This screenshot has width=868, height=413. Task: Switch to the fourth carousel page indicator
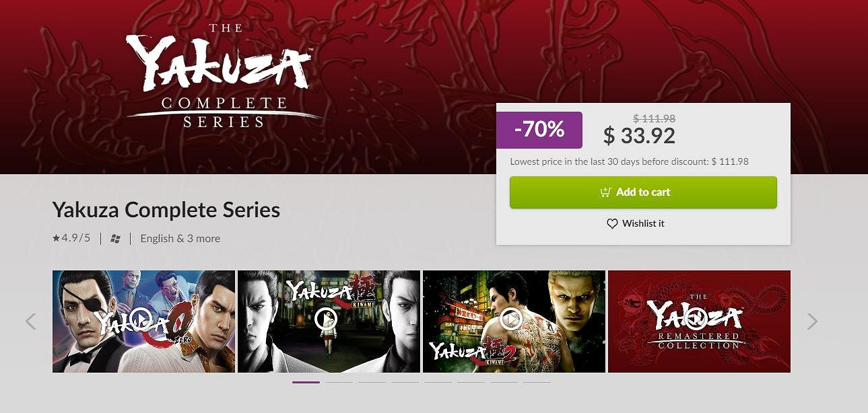point(405,382)
